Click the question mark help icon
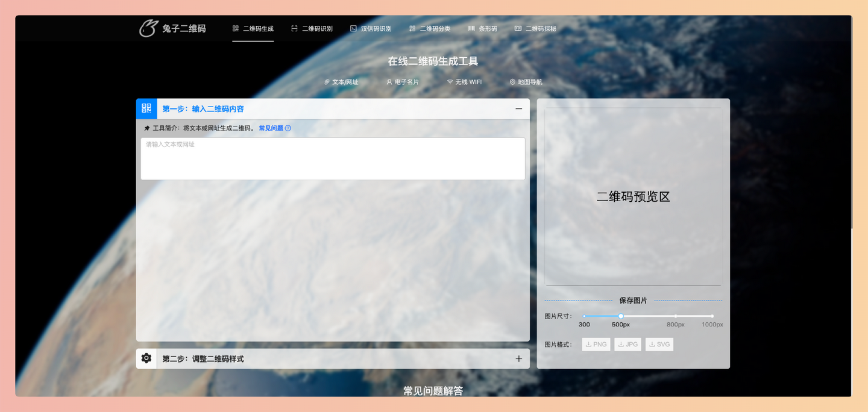Screen dimensions: 868x412 pos(288,128)
